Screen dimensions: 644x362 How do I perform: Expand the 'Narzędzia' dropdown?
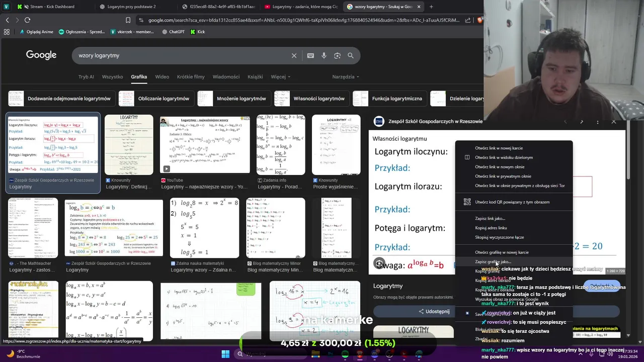click(346, 77)
